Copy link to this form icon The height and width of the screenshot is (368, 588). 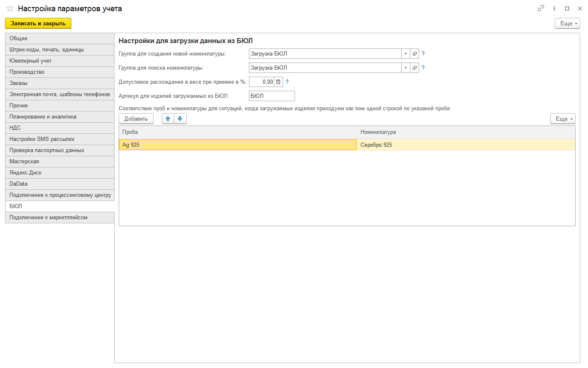[541, 8]
